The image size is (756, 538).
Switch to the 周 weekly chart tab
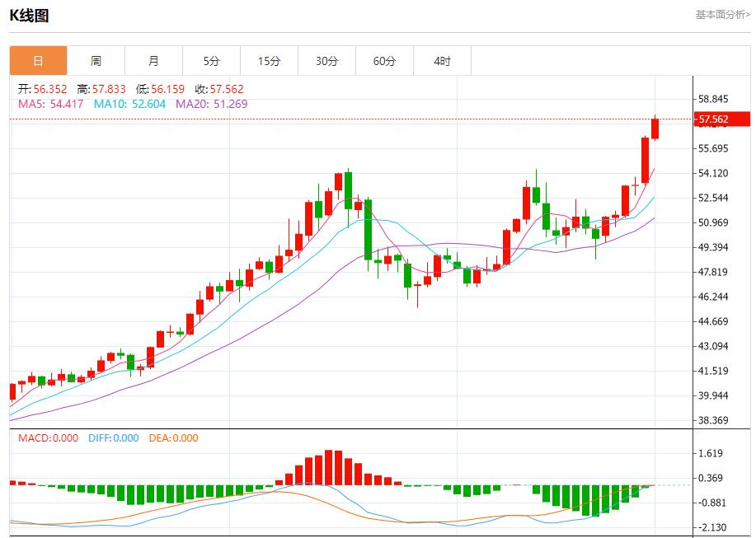point(96,60)
